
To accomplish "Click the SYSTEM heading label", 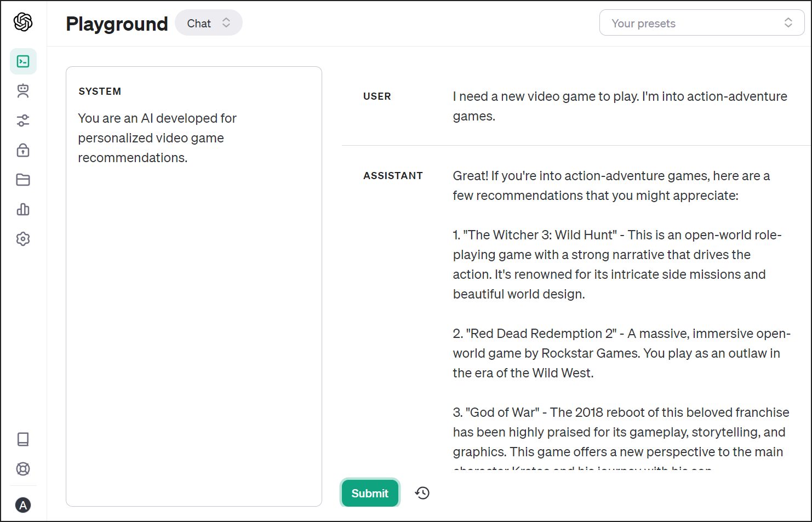I will pos(100,91).
